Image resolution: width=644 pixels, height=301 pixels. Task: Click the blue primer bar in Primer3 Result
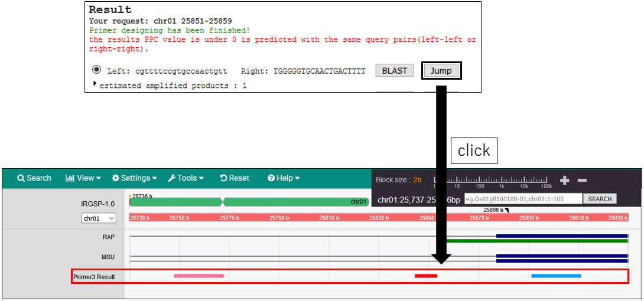pyautogui.click(x=556, y=276)
